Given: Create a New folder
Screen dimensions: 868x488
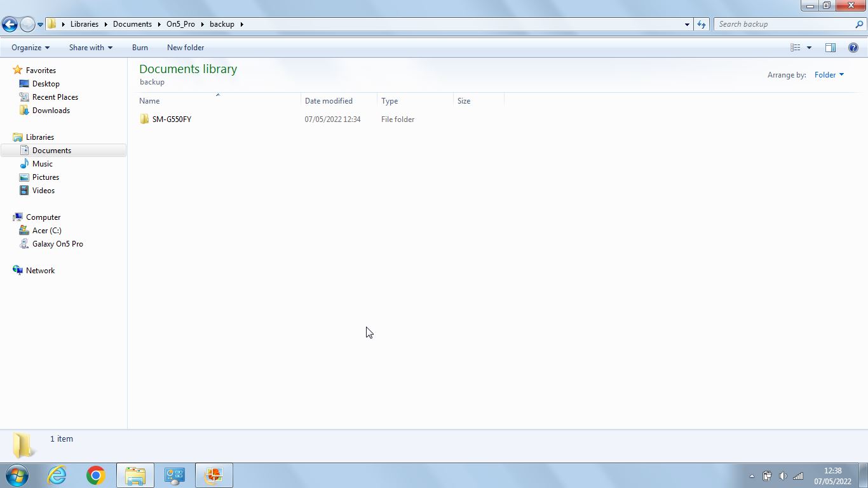Looking at the screenshot, I should coord(186,48).
